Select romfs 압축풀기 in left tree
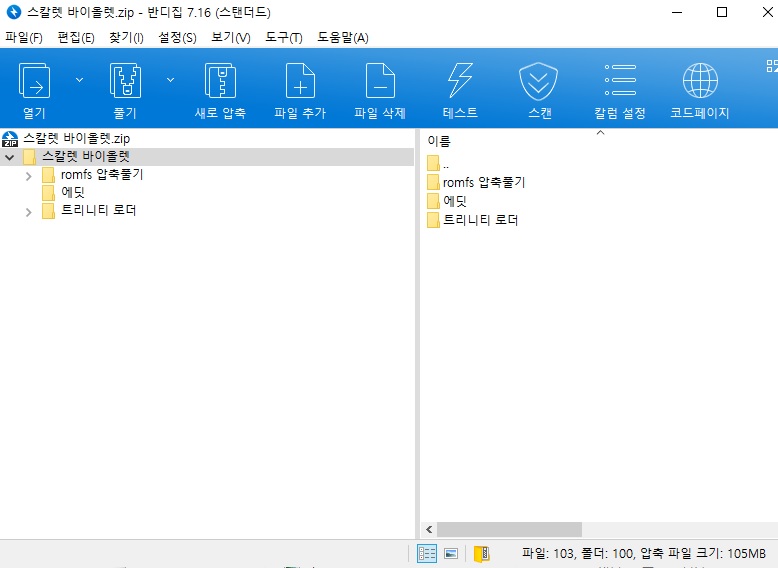Viewport: 778px width, 568px height. [x=102, y=175]
